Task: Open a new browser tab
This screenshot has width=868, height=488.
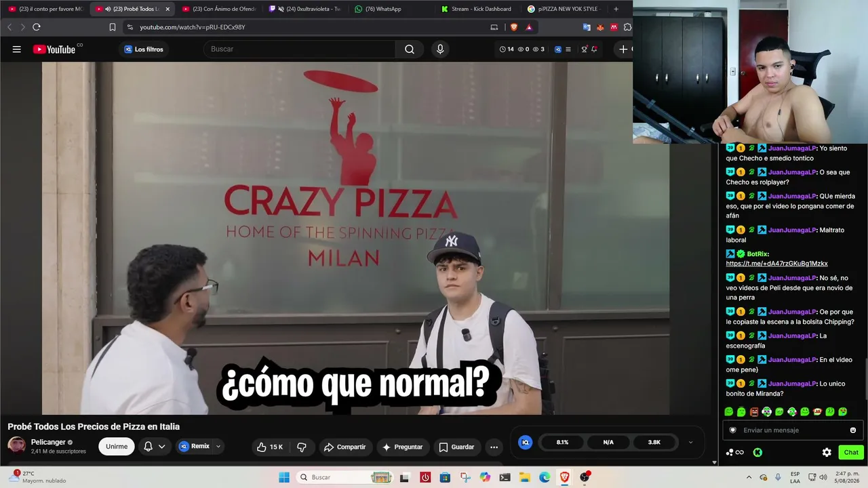Action: click(x=616, y=9)
